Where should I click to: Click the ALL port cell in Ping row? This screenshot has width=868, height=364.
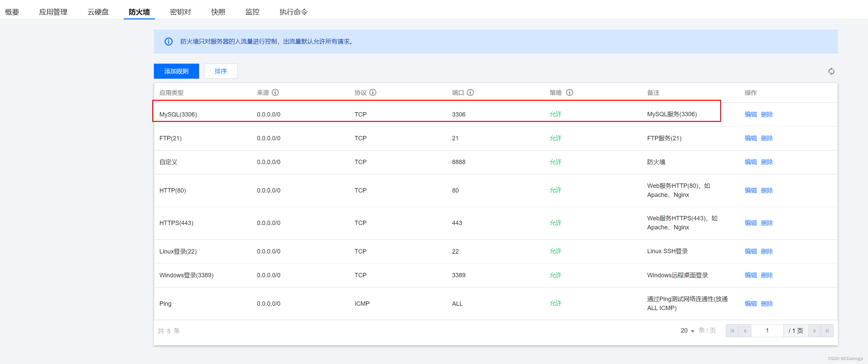coord(457,304)
